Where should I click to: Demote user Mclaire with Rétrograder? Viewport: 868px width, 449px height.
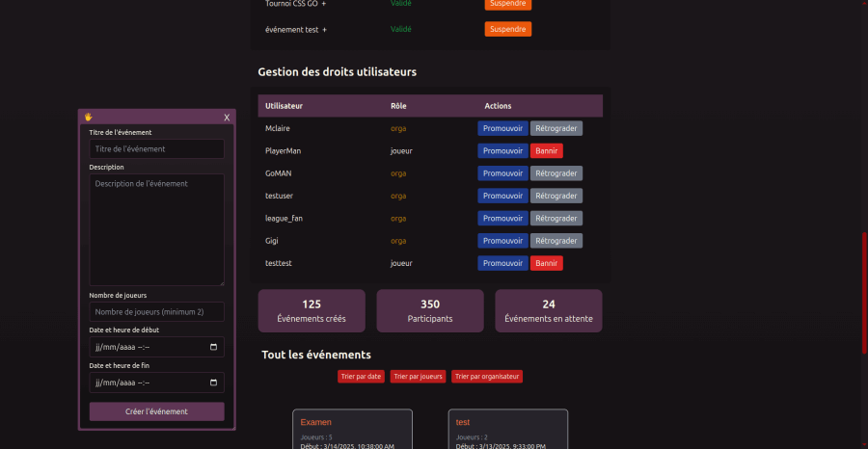click(556, 128)
